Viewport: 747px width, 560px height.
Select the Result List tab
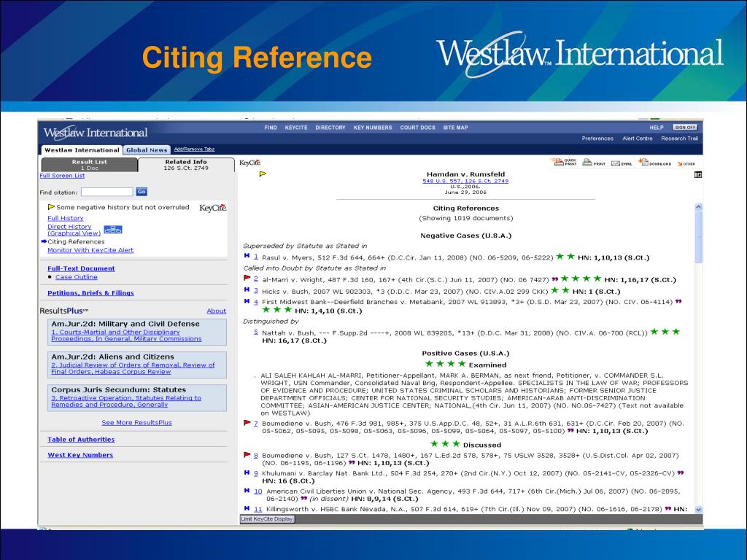coord(89,164)
